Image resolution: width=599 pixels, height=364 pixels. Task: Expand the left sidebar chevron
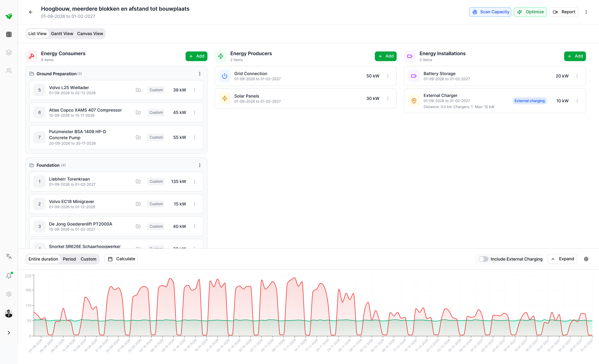tap(9, 333)
